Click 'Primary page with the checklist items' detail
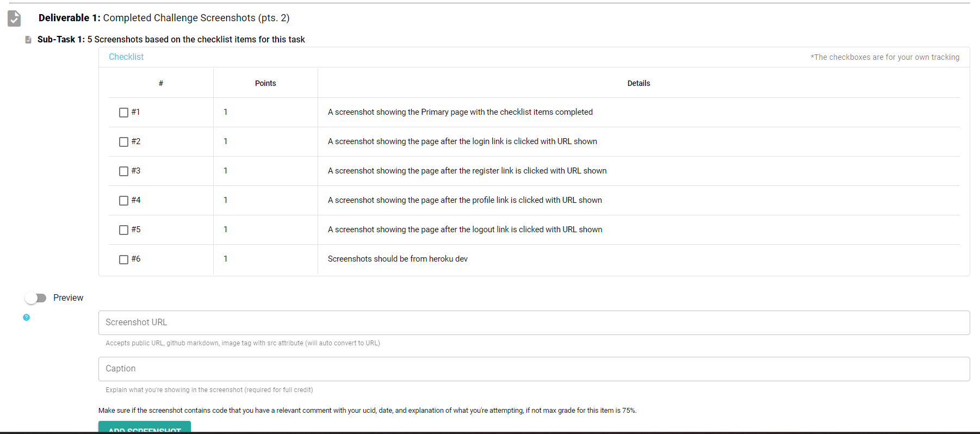Viewport: 980px width, 434px height. tap(460, 112)
